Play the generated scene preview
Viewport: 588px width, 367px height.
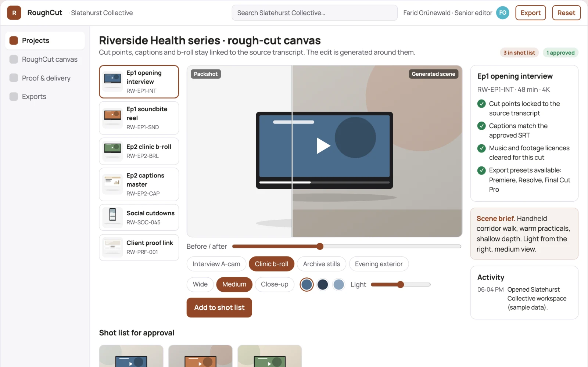pyautogui.click(x=323, y=145)
